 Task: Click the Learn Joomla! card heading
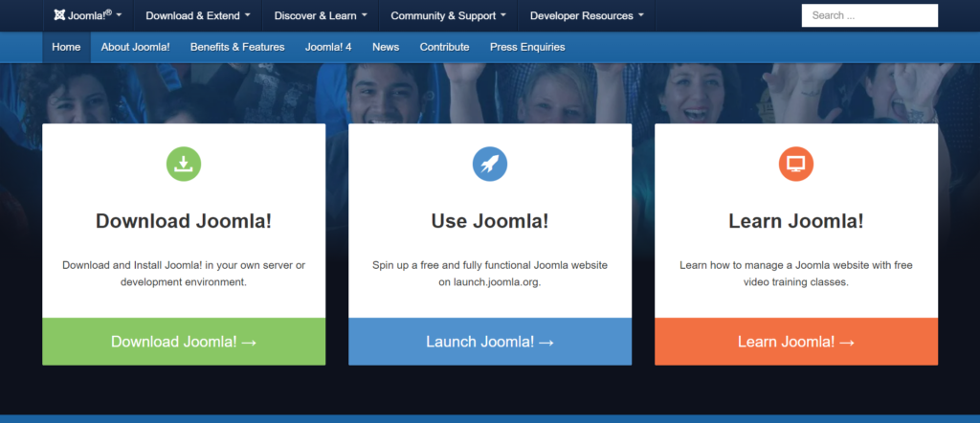796,221
